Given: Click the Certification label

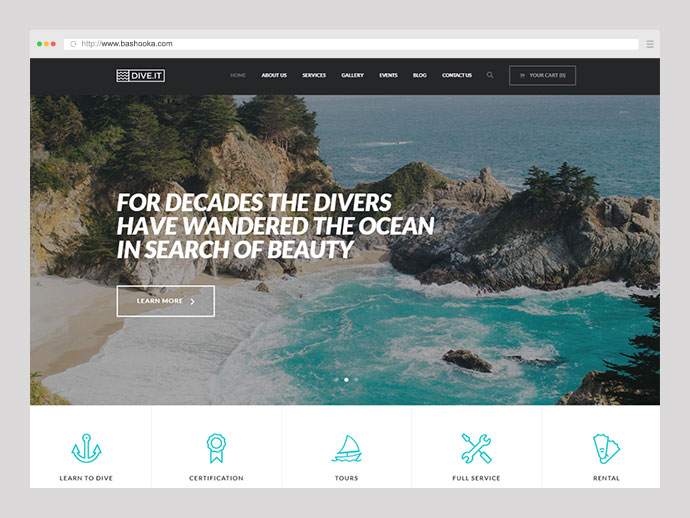Looking at the screenshot, I should pyautogui.click(x=216, y=478).
